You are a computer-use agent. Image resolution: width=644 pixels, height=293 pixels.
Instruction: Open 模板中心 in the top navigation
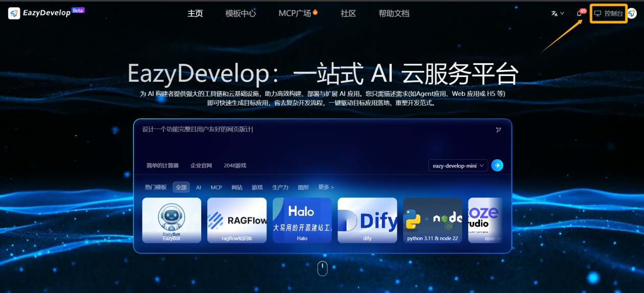[x=241, y=14]
